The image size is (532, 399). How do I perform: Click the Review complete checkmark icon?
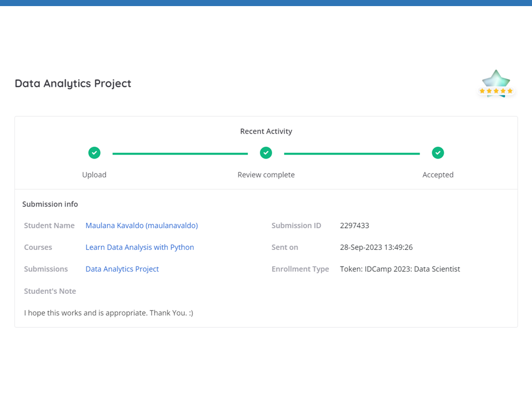click(x=266, y=152)
